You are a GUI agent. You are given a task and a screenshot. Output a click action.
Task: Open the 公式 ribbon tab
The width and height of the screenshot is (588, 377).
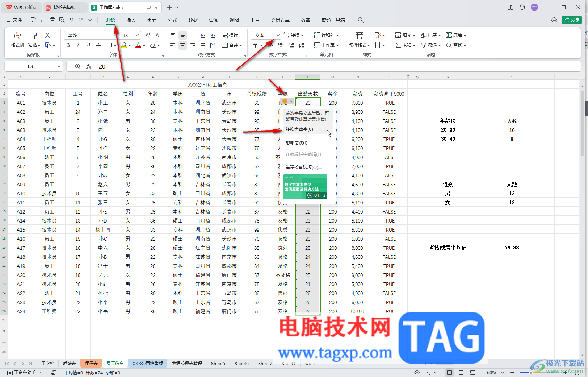(172, 20)
